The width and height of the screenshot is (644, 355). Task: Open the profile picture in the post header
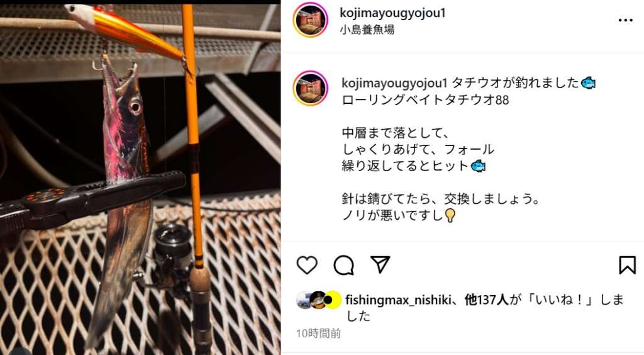click(311, 20)
